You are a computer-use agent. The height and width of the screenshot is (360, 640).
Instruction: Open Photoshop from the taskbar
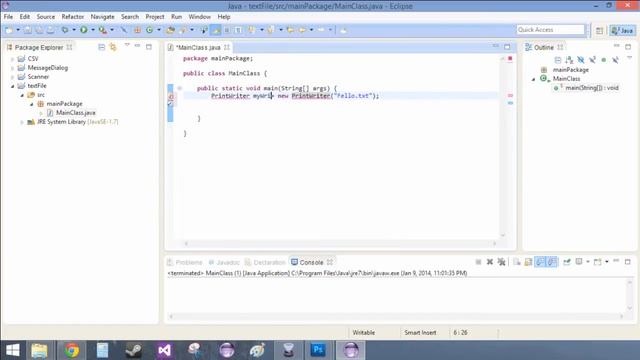coord(318,350)
